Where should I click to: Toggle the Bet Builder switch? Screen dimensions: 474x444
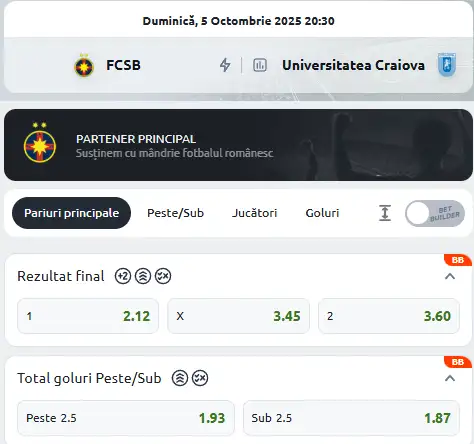tap(435, 213)
